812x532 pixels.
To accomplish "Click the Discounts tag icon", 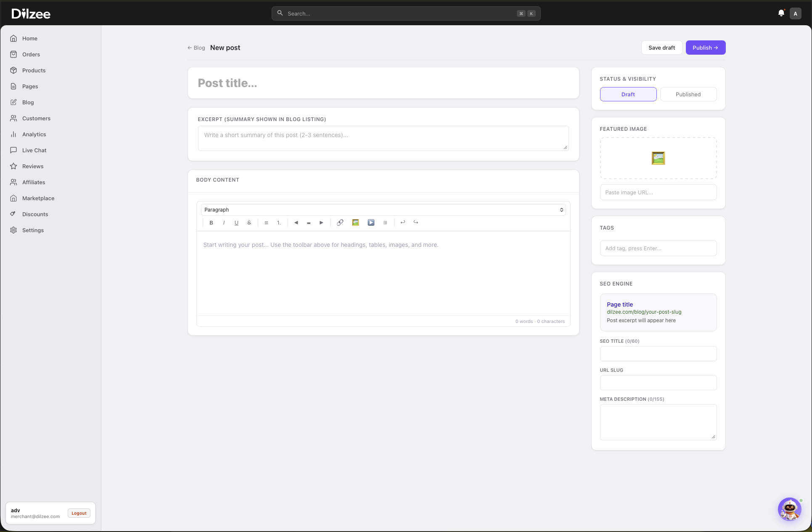I will pyautogui.click(x=13, y=214).
